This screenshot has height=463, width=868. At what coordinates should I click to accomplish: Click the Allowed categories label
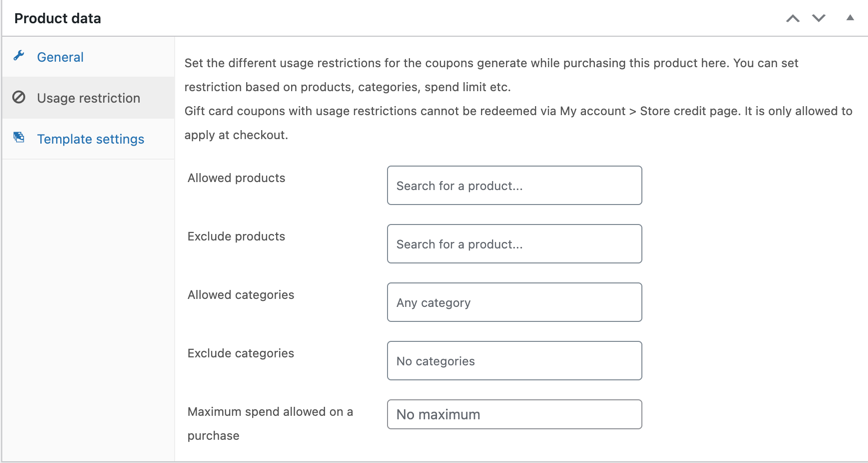[x=241, y=295]
